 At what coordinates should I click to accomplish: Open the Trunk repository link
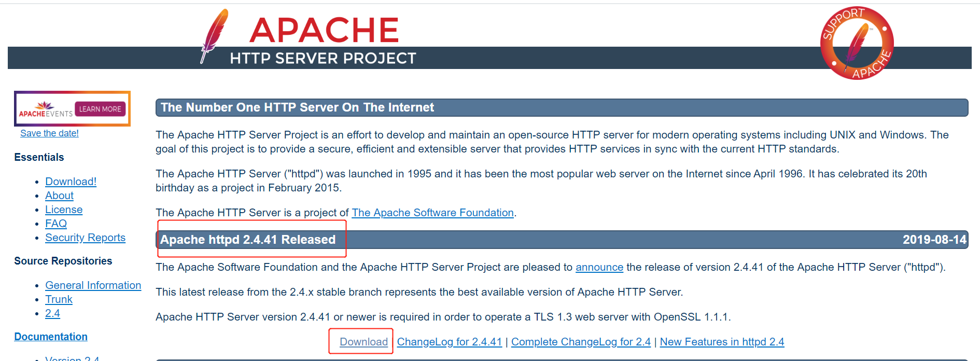59,299
